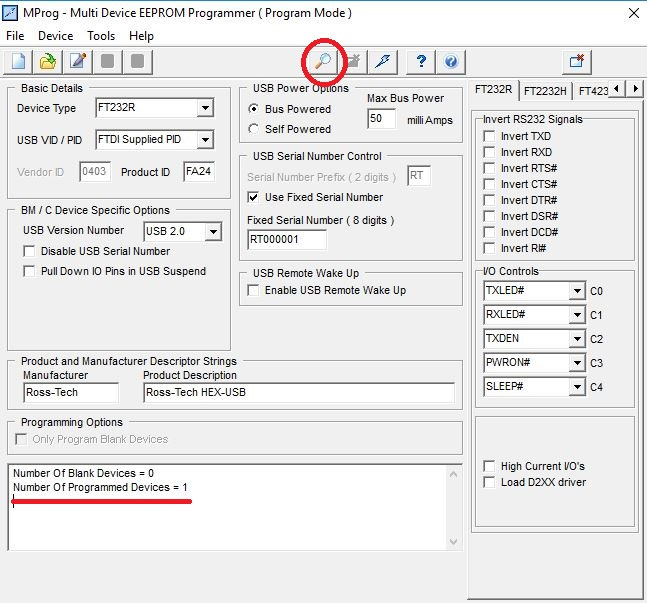647x603 pixels.
Task: Click the MProg application title icon
Action: coord(10,13)
